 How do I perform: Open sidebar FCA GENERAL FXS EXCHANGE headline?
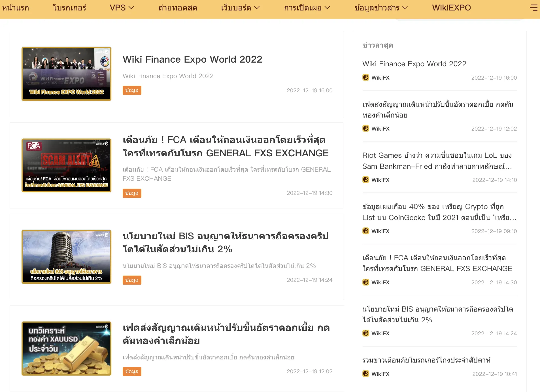(437, 263)
